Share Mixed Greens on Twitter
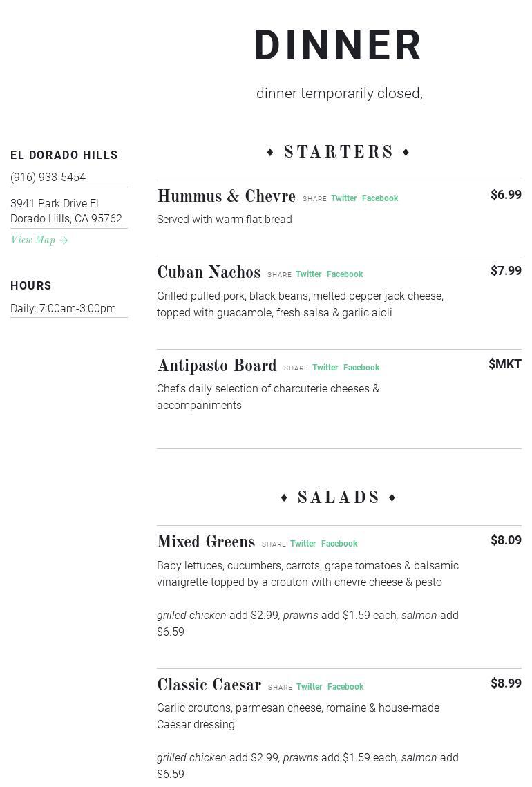 coord(303,544)
